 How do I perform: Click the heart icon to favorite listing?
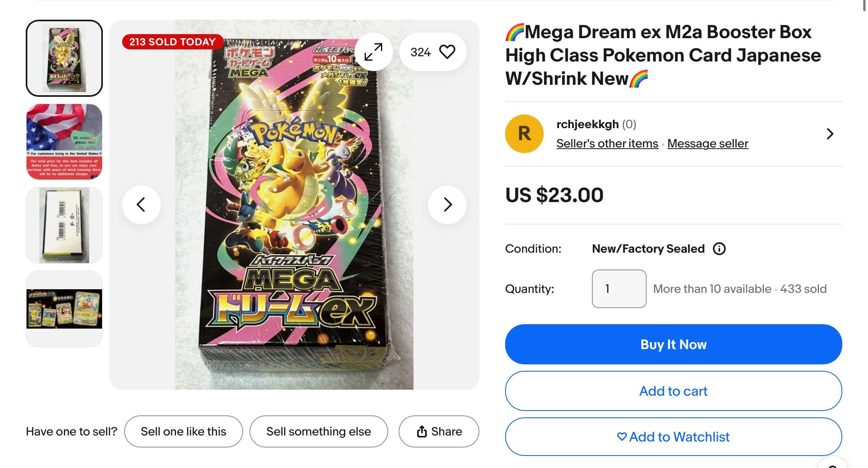click(x=447, y=52)
